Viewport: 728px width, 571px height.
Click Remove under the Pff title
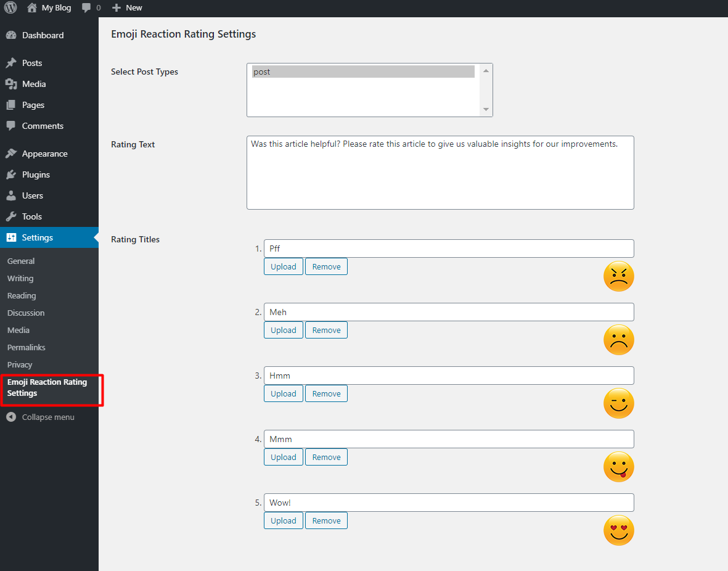pyautogui.click(x=326, y=266)
